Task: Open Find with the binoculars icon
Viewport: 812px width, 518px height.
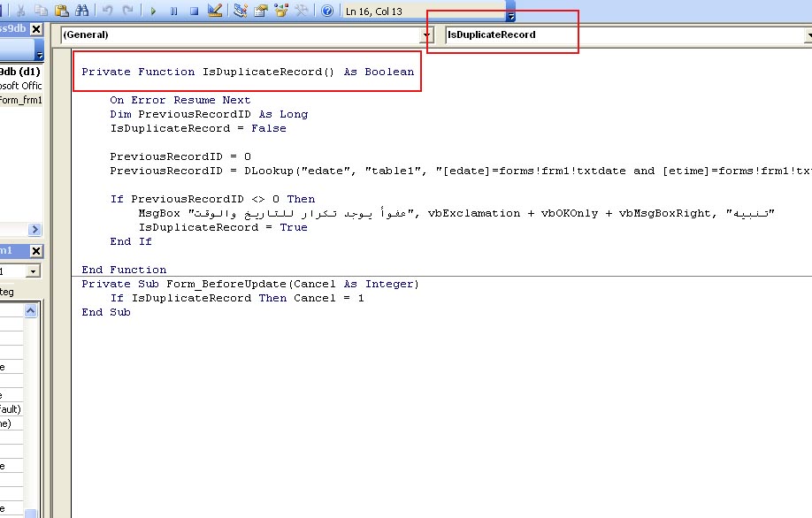Action: tap(82, 11)
